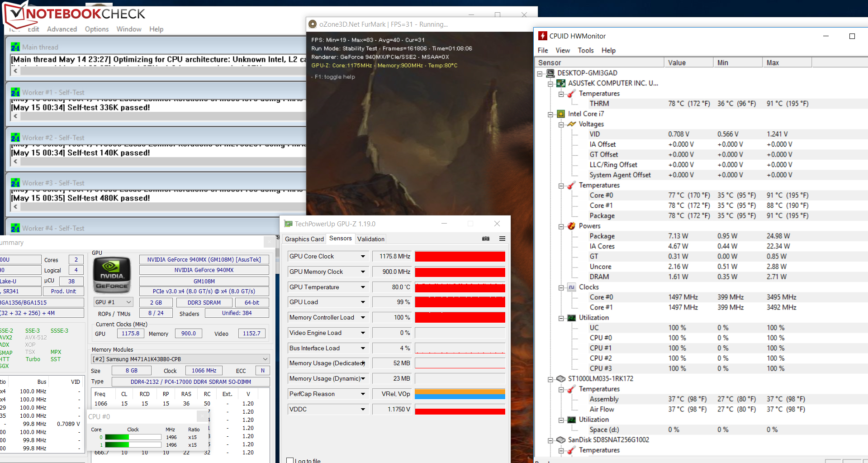Select the Package power row
This screenshot has width=868, height=463.
tap(701, 236)
